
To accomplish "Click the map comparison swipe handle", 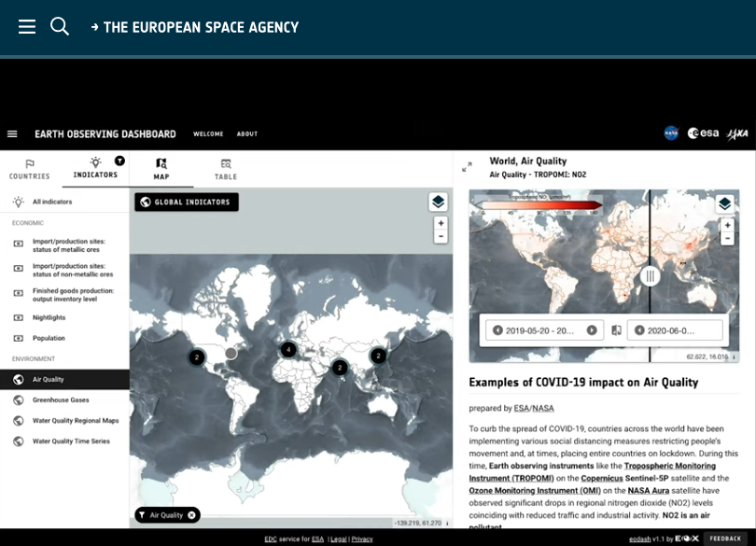I will 651,275.
